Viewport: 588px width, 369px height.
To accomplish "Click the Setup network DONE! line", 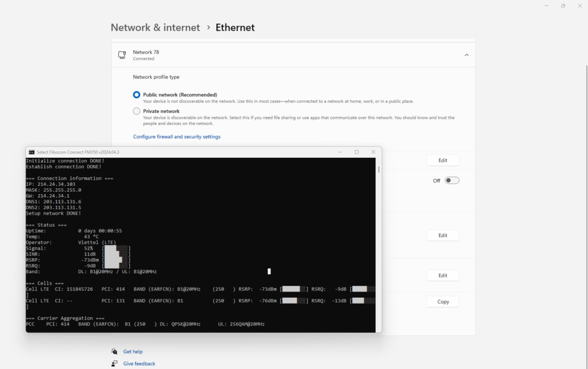I will (x=53, y=213).
